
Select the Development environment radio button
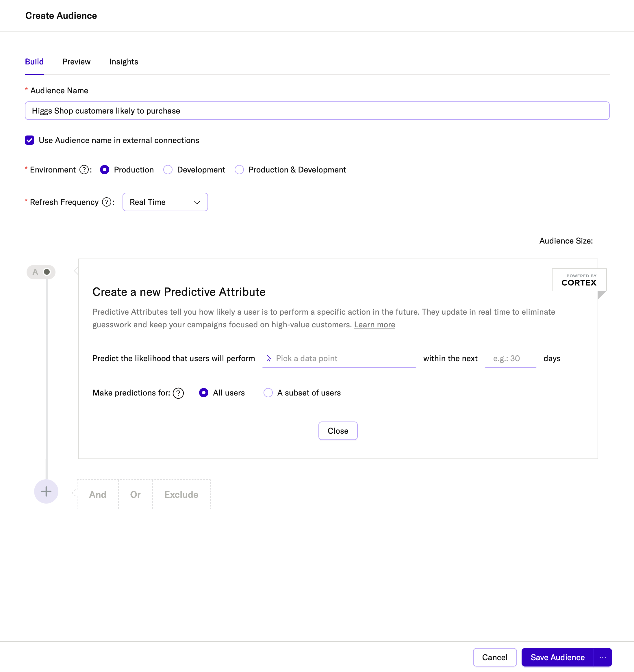pos(168,170)
